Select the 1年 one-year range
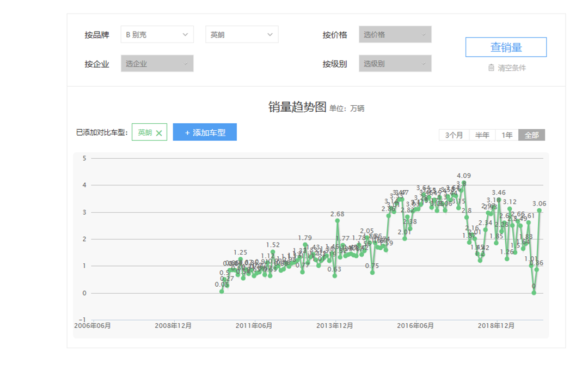 tap(507, 135)
